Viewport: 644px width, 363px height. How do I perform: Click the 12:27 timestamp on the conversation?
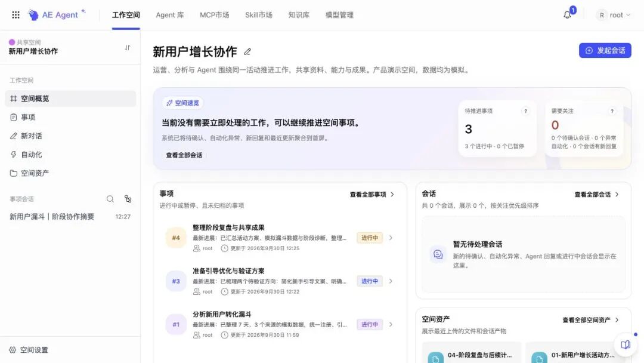(123, 217)
